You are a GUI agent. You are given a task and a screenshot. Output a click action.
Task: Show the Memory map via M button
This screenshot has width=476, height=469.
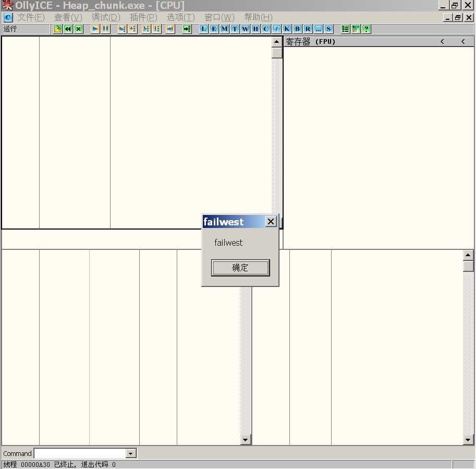224,29
